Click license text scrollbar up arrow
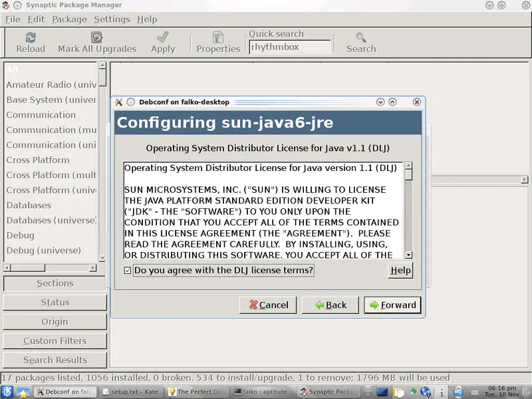Viewport: 532px width, 399px height. coord(409,166)
